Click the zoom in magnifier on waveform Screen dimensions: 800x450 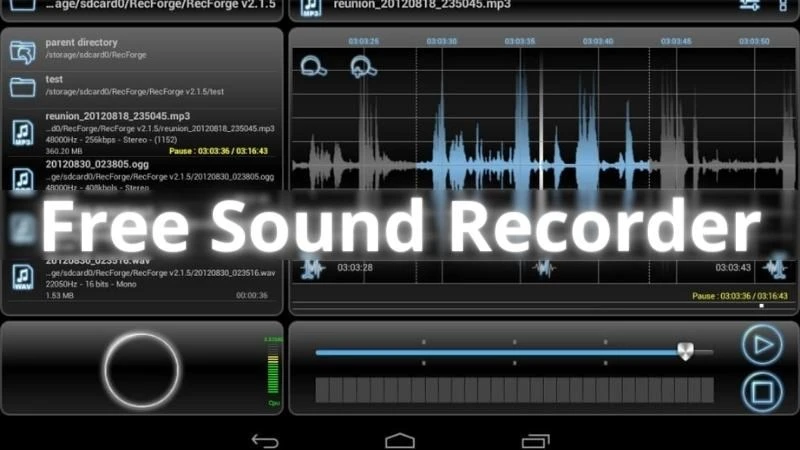[363, 66]
